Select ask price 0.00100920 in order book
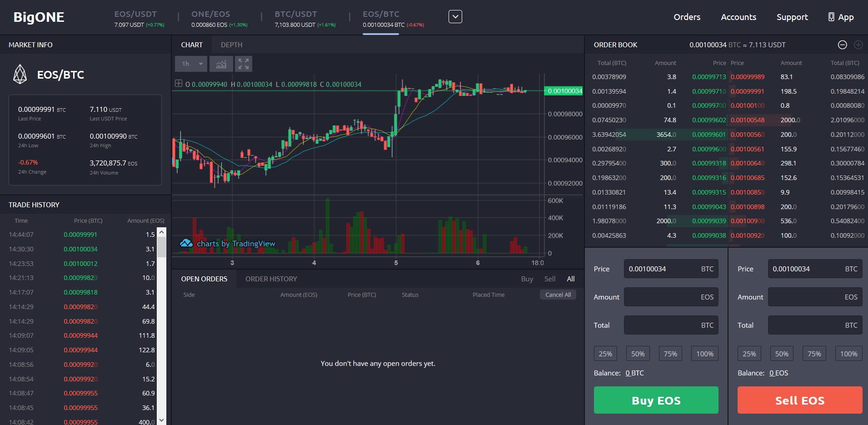 point(748,235)
